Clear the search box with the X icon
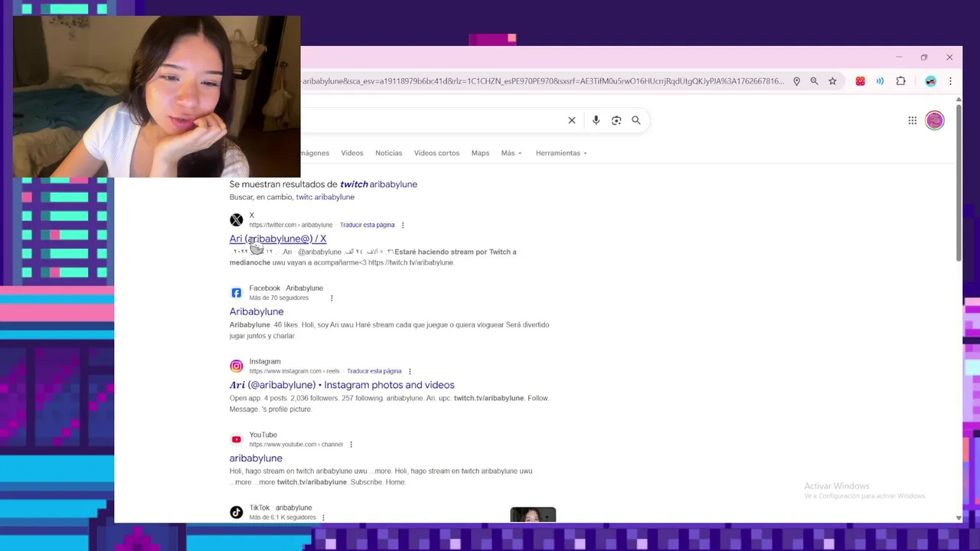 pyautogui.click(x=572, y=120)
